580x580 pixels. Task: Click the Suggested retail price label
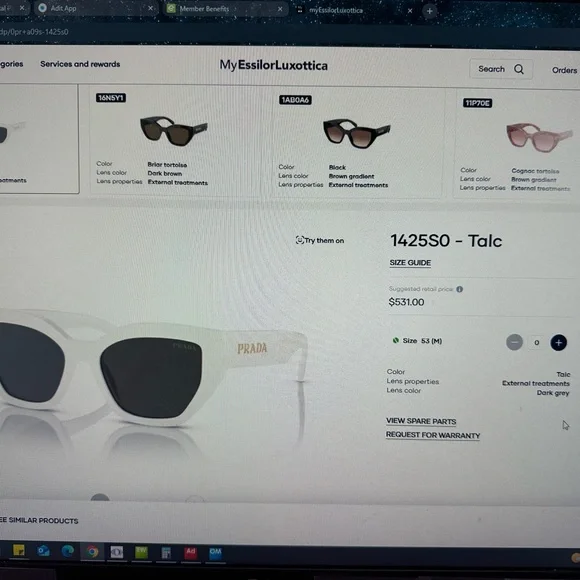tap(421, 289)
